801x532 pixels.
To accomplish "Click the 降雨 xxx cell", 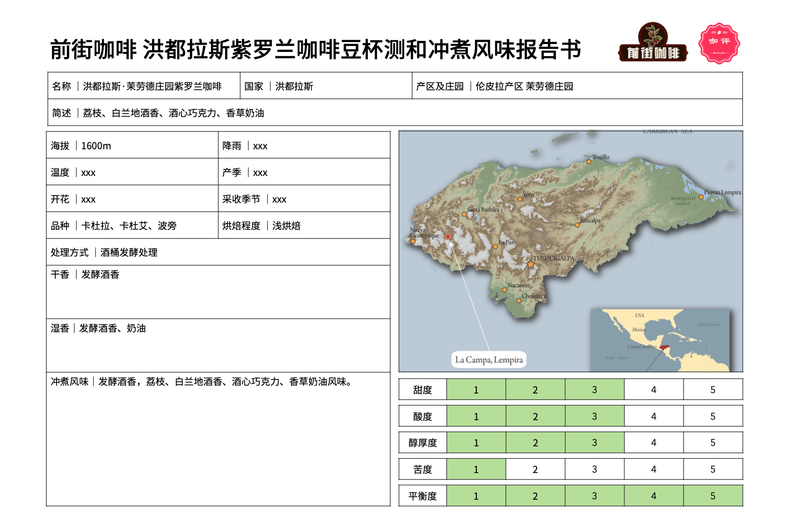I will (x=304, y=146).
